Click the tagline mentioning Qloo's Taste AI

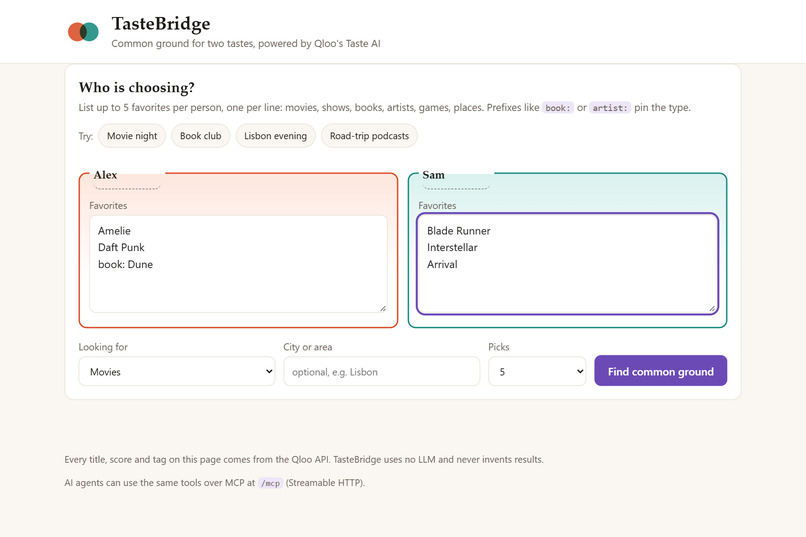tap(246, 44)
